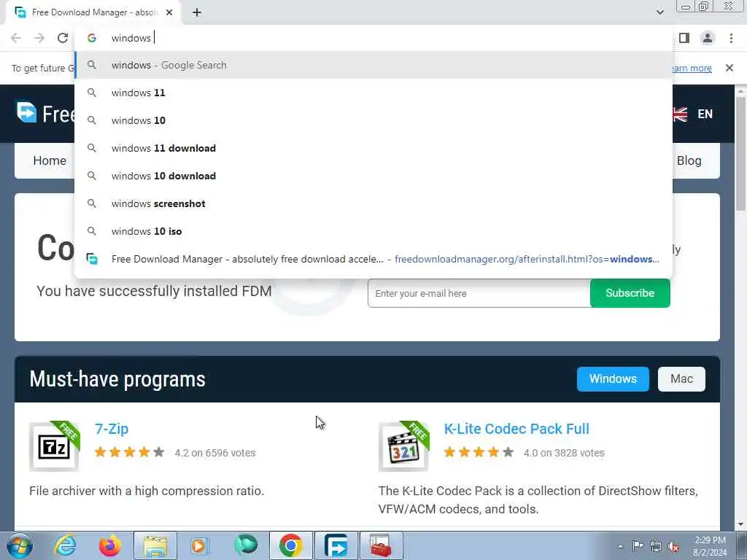Screen dimensions: 747x560
Task: Open Chrome's three-dot menu
Action: 731,38
